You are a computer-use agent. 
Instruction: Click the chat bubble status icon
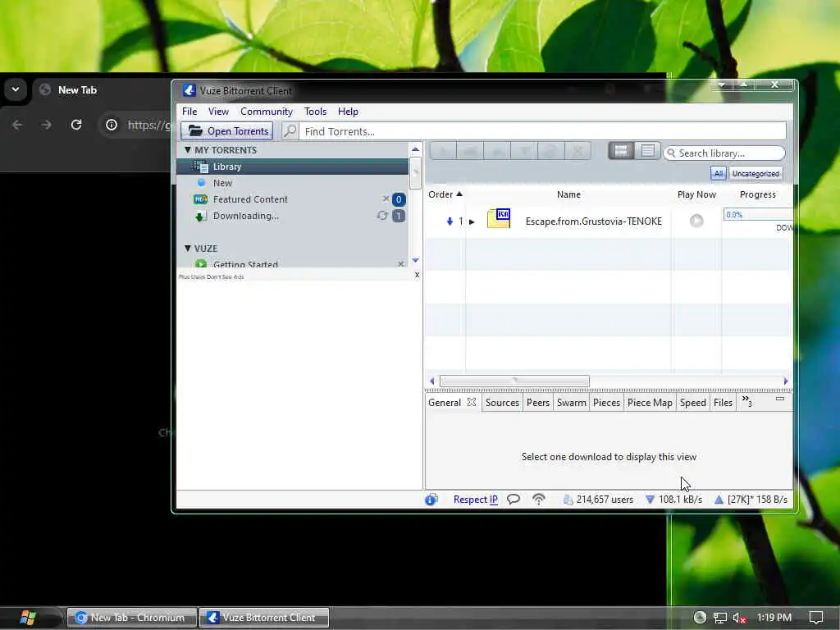tap(514, 500)
